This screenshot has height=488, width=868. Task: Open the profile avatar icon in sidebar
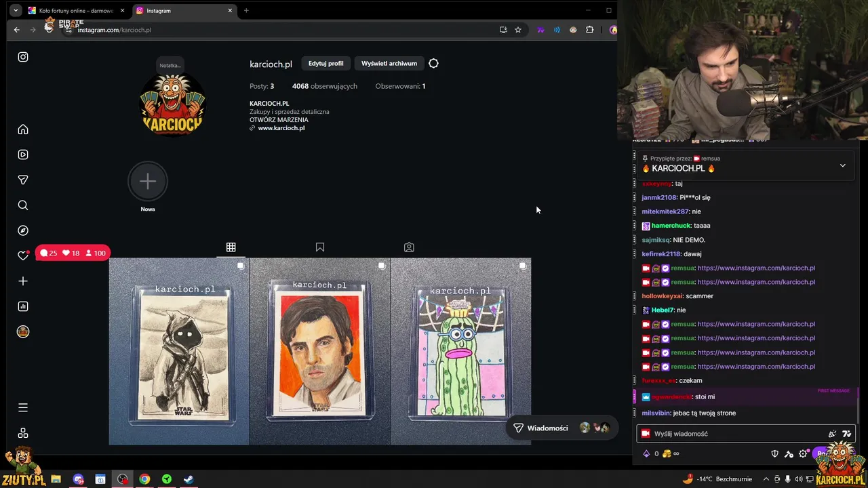[23, 331]
